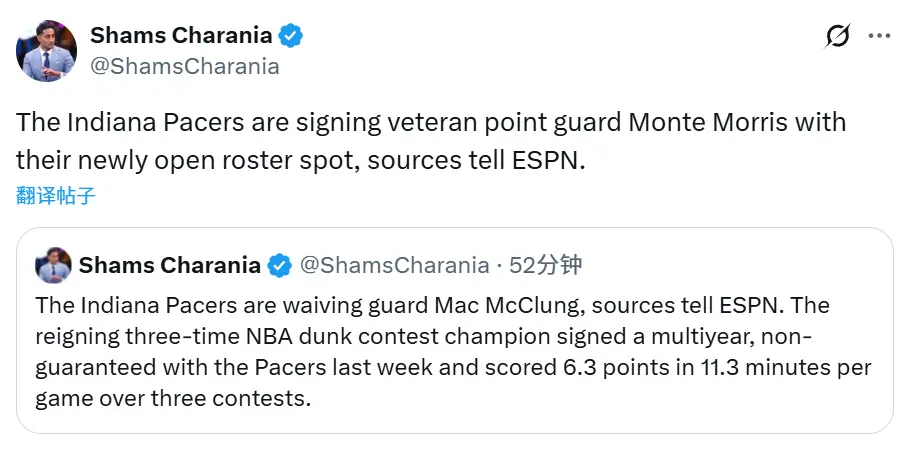Open the more options ellipsis menu
Screen dimensions: 917x450
coord(879,36)
